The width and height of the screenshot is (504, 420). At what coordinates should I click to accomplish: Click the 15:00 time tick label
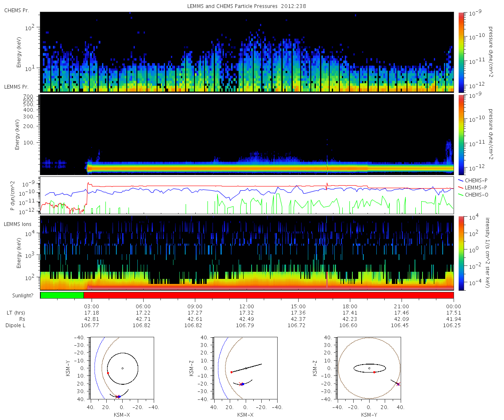pos(298,306)
